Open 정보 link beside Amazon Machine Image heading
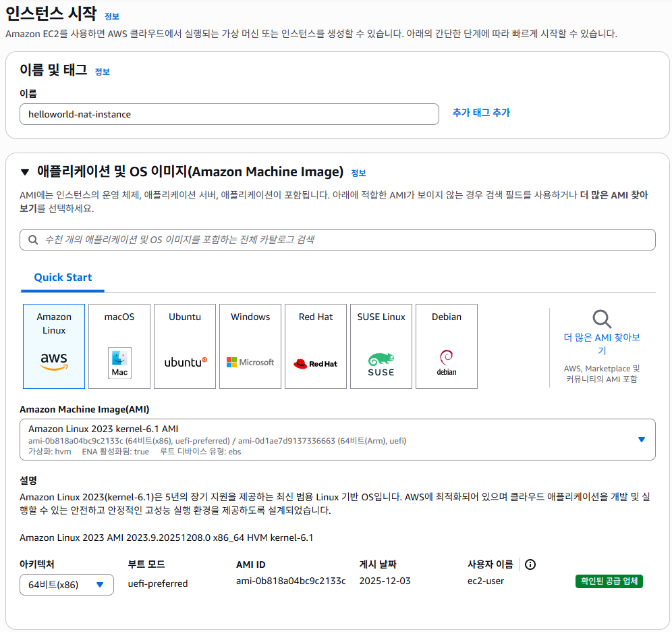This screenshot has height=632, width=672. point(358,173)
